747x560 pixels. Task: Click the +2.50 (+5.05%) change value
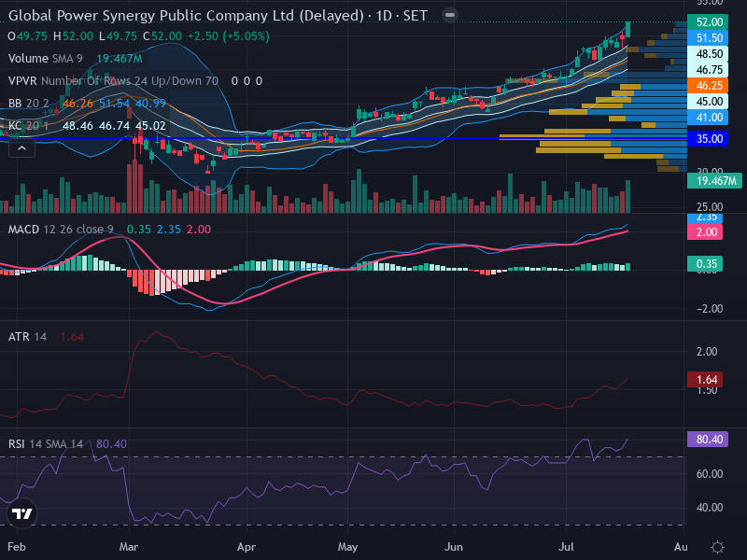click(x=228, y=36)
